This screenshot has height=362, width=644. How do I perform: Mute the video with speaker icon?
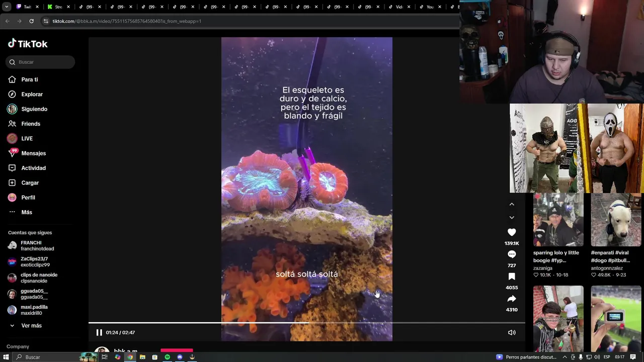(x=512, y=332)
